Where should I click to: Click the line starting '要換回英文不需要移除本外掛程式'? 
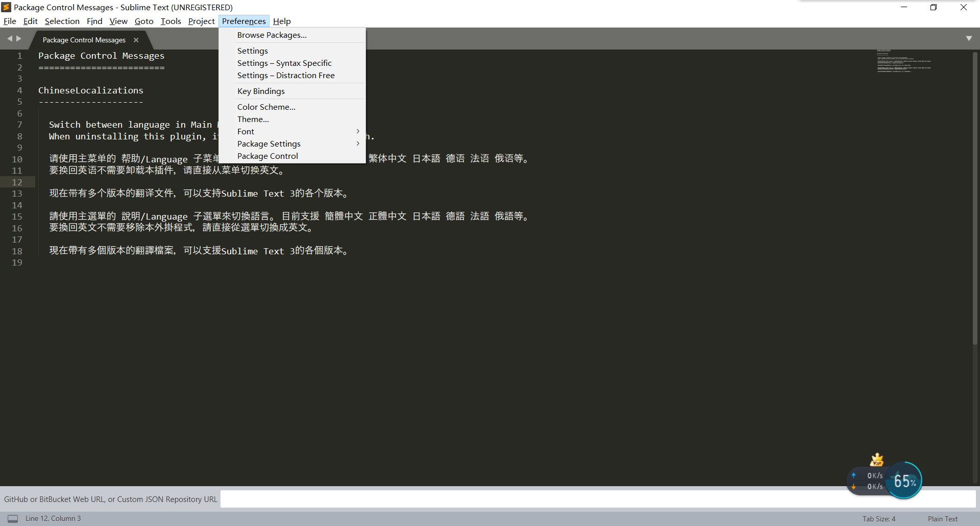point(181,228)
